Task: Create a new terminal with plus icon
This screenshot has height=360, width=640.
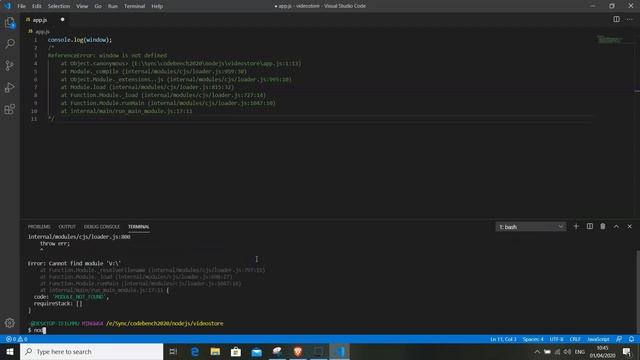Action: click(576, 227)
